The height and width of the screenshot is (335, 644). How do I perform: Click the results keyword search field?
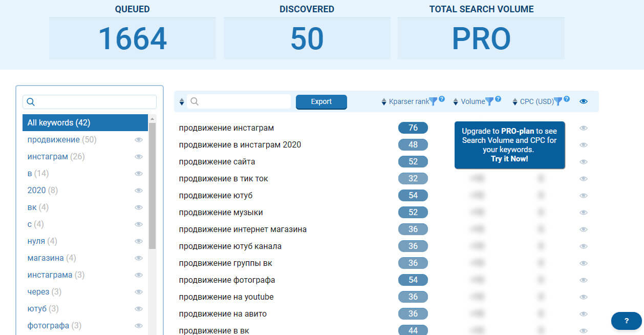(239, 101)
